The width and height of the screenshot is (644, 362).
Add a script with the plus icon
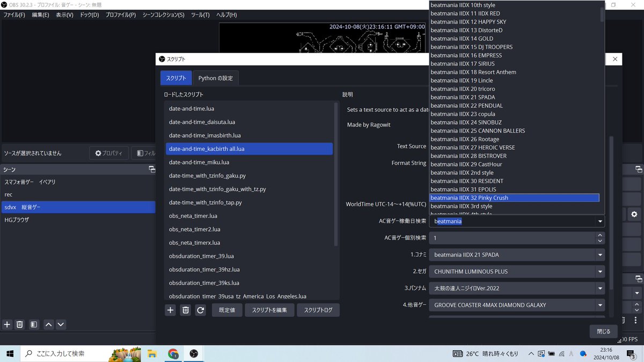click(170, 310)
